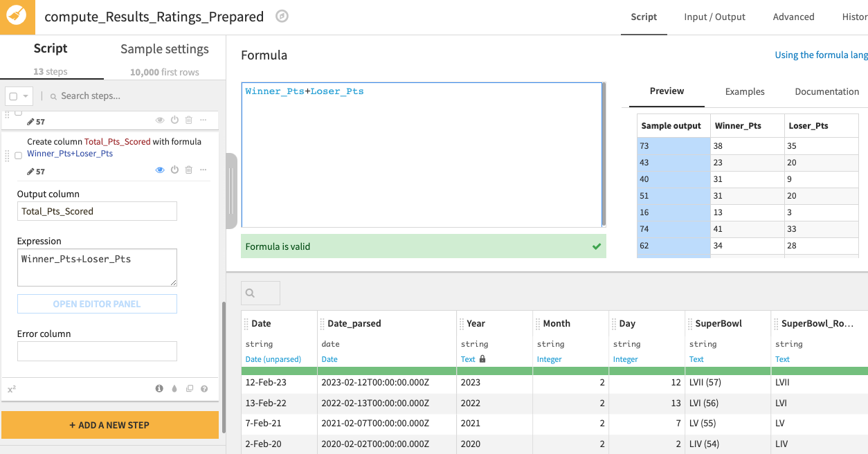Select the pencil edit icon on step 57
Viewport: 868px width, 454px height.
coord(30,170)
